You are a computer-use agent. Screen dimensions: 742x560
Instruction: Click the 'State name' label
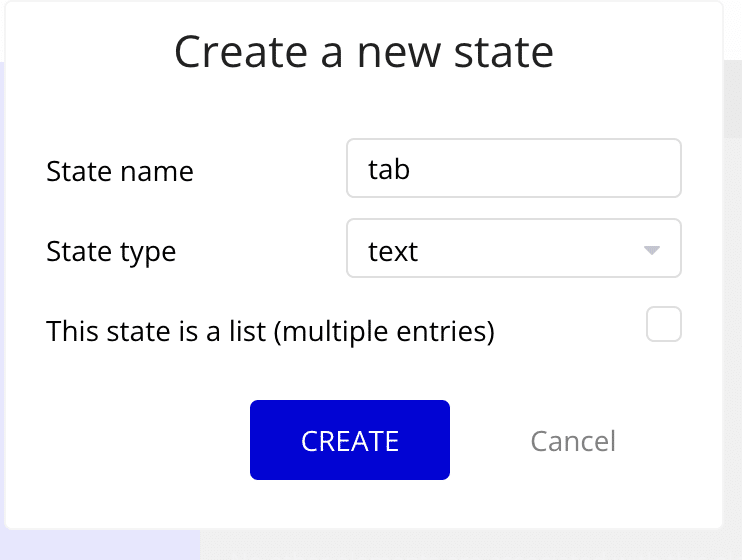point(120,171)
